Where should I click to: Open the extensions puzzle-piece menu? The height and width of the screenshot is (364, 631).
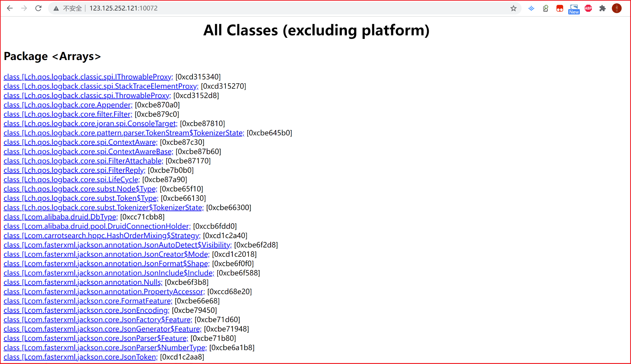point(602,8)
